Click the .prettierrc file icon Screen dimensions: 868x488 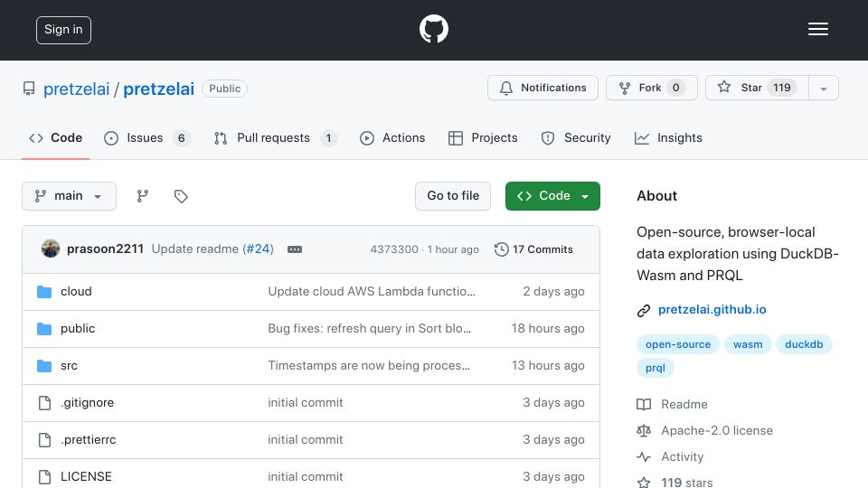coord(44,440)
